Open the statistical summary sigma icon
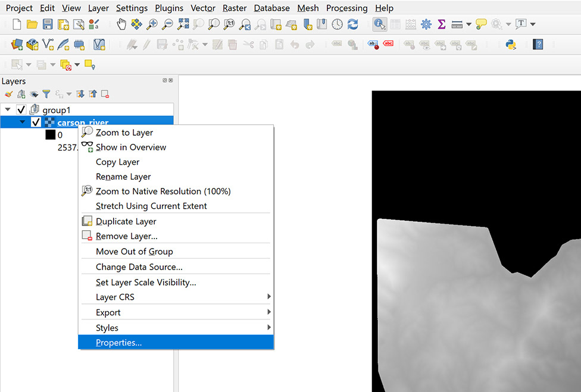This screenshot has height=392, width=581. coord(441,24)
